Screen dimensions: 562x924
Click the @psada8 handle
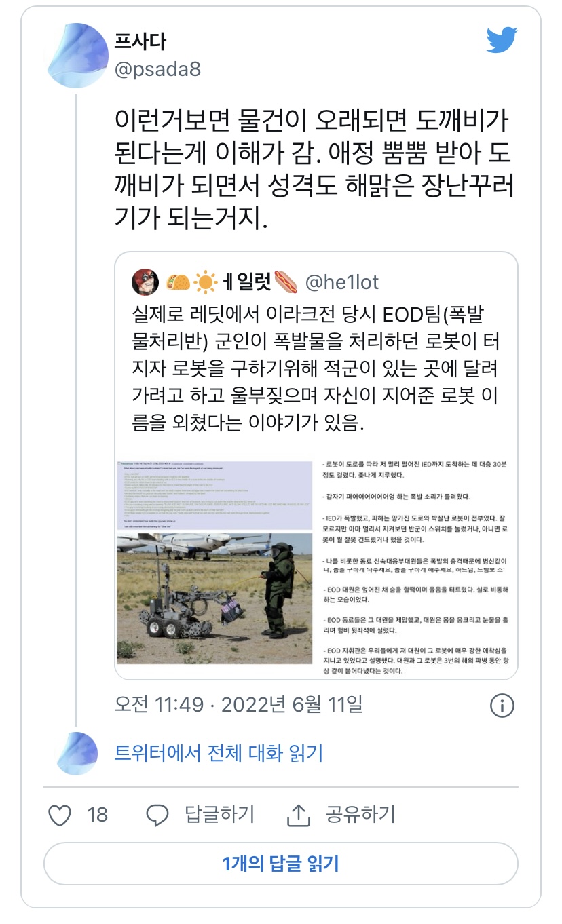click(x=157, y=69)
